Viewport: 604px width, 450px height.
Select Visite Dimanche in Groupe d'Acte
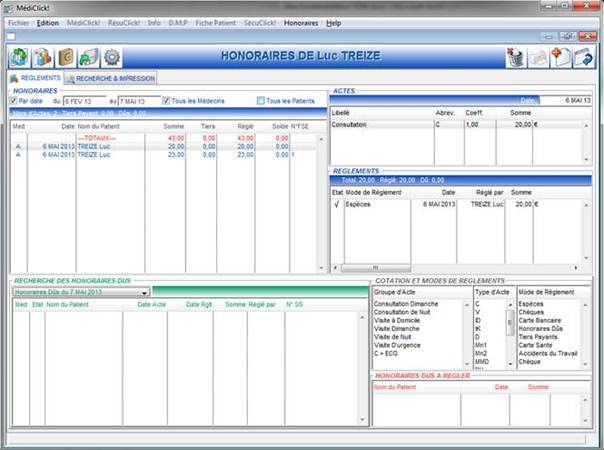pos(396,329)
